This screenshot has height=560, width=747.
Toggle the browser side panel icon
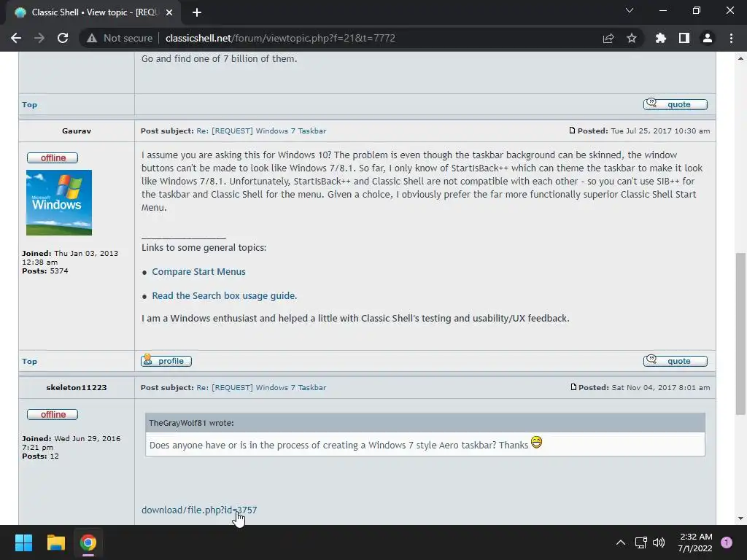[684, 38]
